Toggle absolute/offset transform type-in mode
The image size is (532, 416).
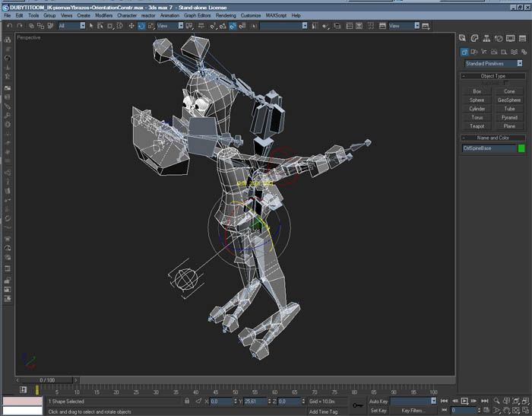pyautogui.click(x=198, y=401)
